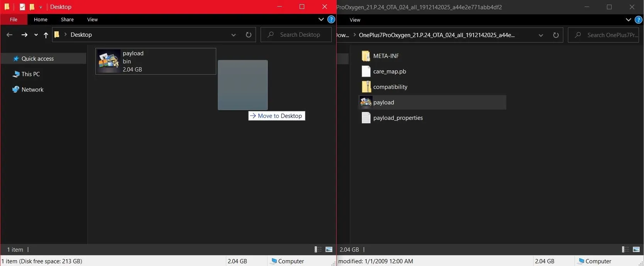Click the payload file icon in OnePlus7Pro list
This screenshot has width=644, height=266.
(x=366, y=102)
